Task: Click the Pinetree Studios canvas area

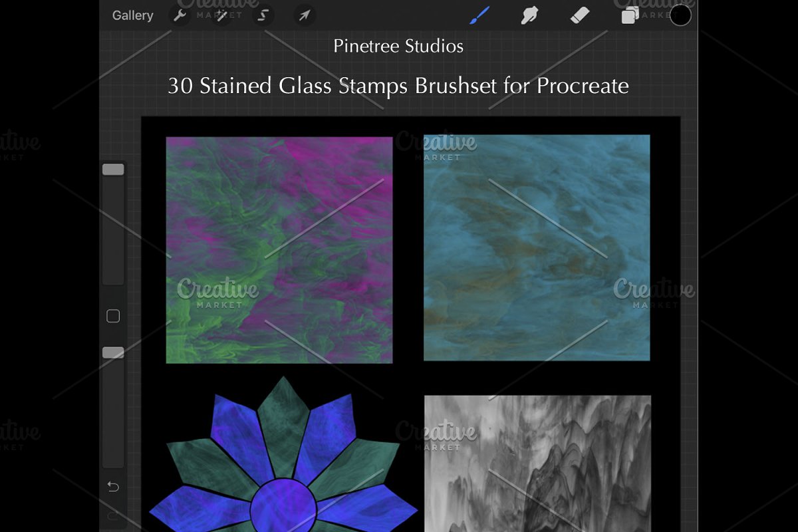Action: pos(399,46)
